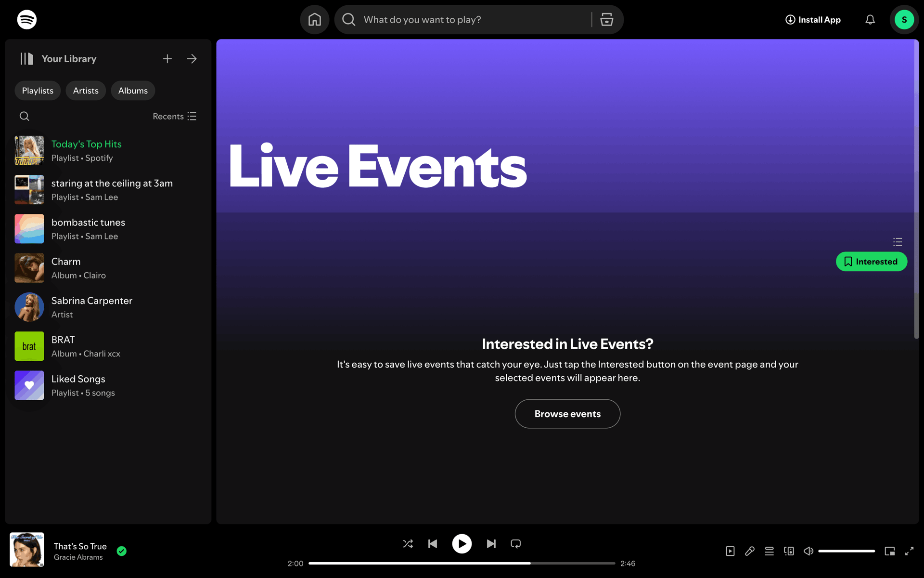The width and height of the screenshot is (924, 578).
Task: Click now playing album art thumbnail
Action: point(27,550)
